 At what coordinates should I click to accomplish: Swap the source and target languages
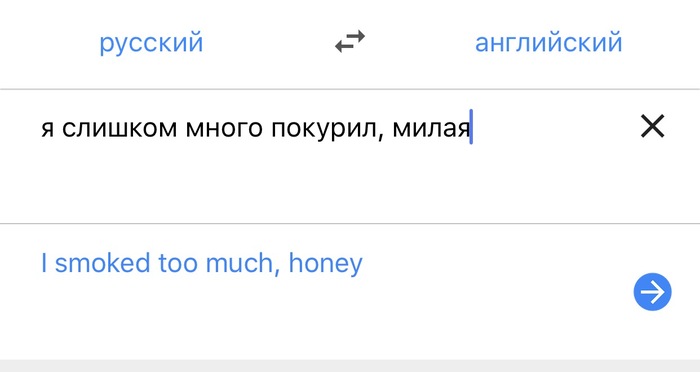(x=350, y=42)
